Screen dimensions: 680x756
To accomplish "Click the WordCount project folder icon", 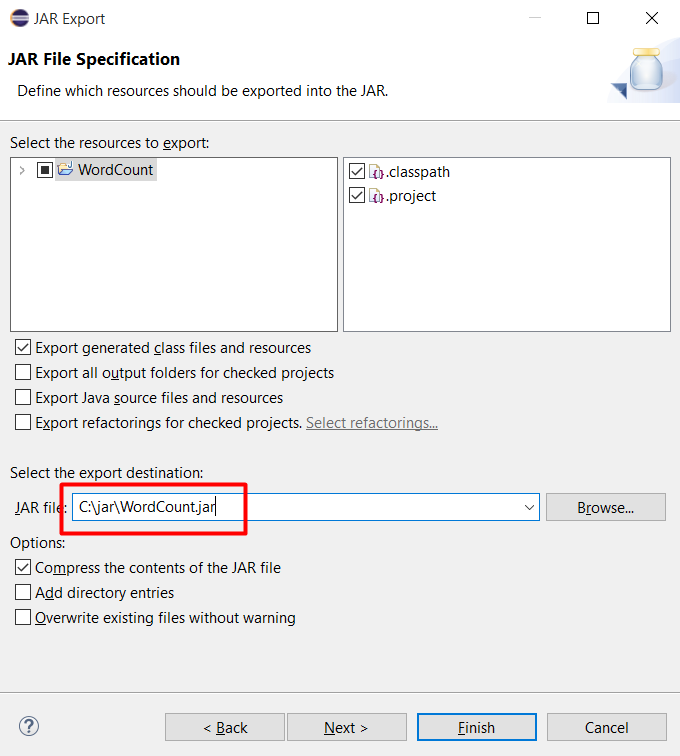I will (x=66, y=170).
